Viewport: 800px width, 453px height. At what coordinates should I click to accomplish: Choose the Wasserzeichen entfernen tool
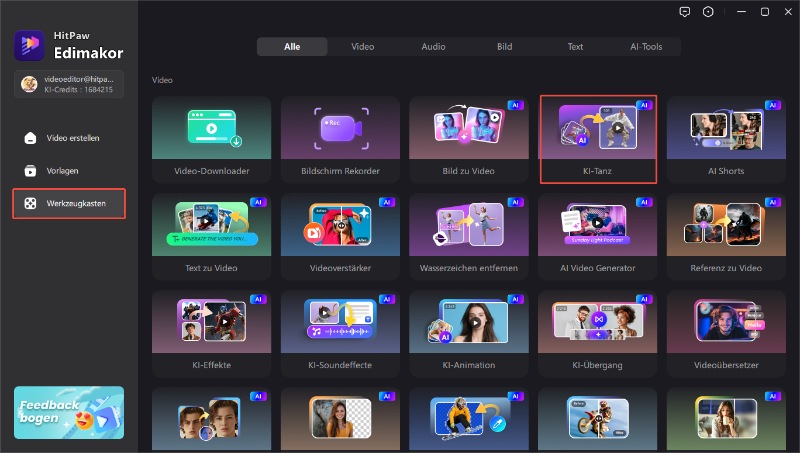(x=469, y=236)
